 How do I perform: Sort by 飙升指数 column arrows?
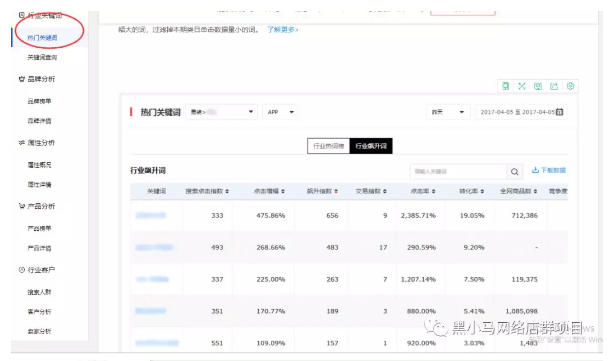point(336,191)
